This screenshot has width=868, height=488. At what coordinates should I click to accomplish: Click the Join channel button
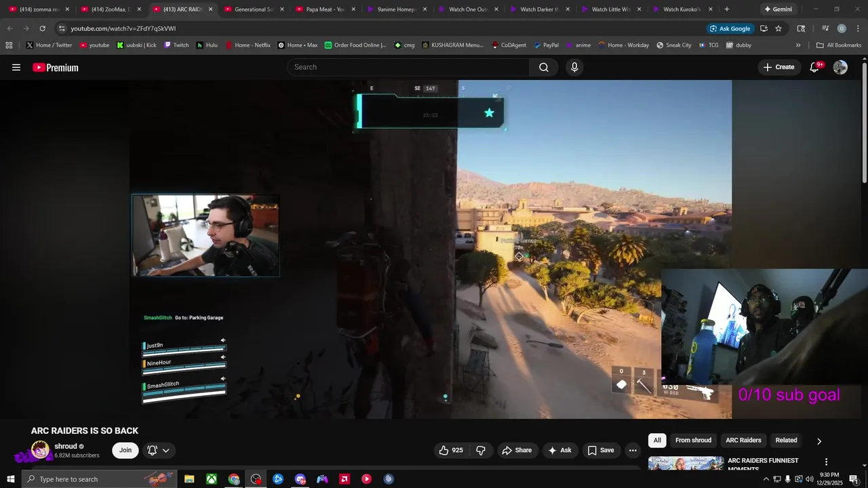(125, 450)
